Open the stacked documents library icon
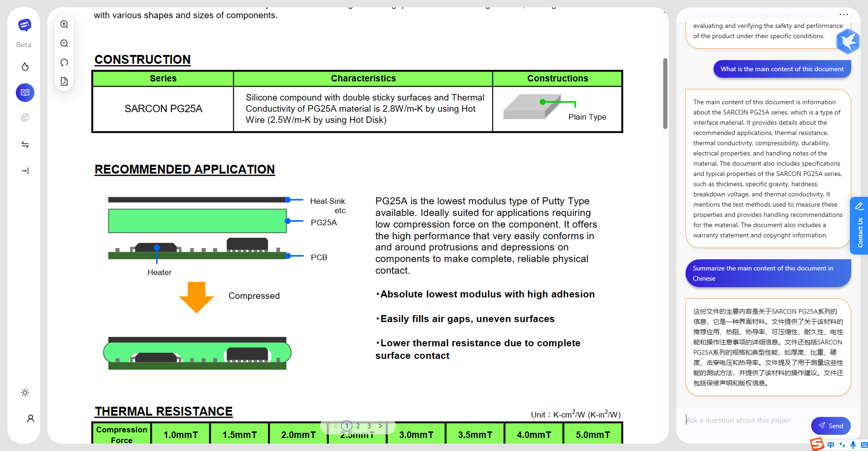Image resolution: width=868 pixels, height=451 pixels. tap(25, 117)
